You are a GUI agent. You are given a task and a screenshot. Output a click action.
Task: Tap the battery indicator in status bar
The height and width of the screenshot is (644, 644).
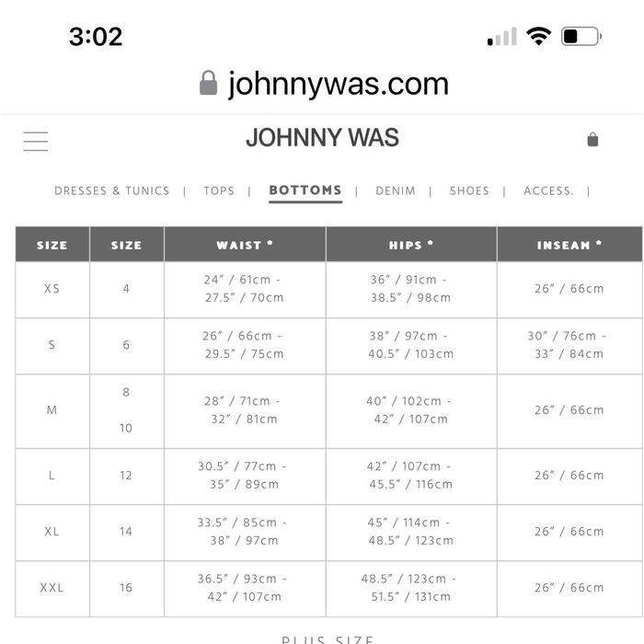coord(581,37)
